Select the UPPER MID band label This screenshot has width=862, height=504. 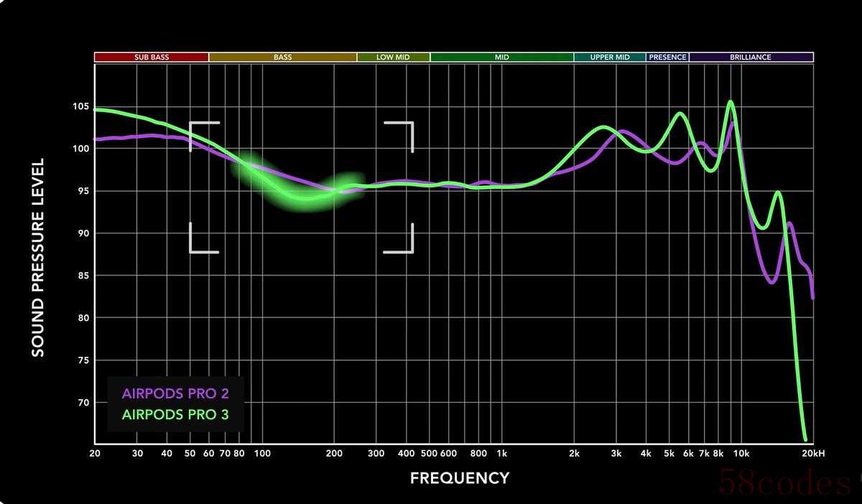click(609, 57)
